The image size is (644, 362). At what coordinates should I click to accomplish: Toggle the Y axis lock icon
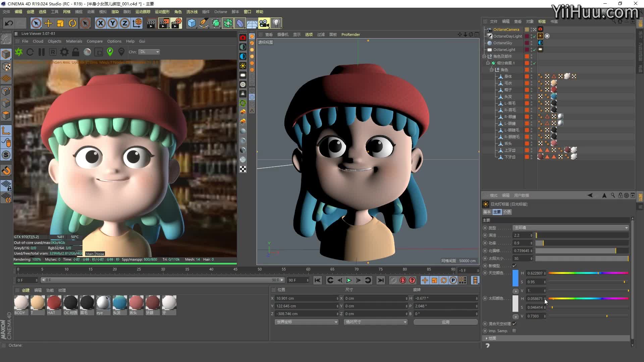pos(113,23)
